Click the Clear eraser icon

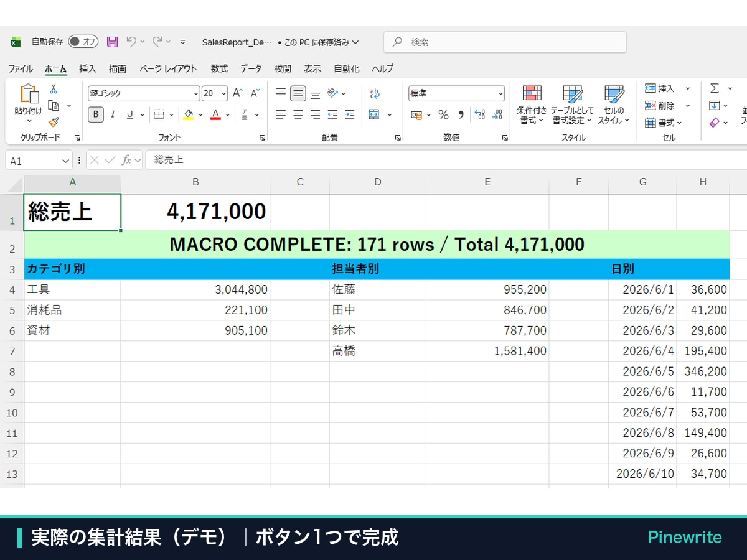coord(715,123)
